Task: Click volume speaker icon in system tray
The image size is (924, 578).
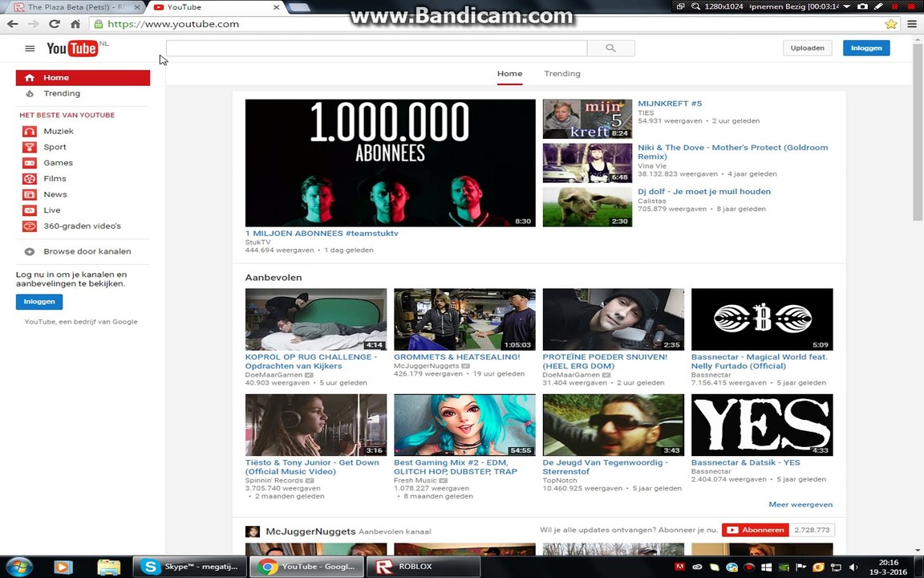Action: point(853,568)
